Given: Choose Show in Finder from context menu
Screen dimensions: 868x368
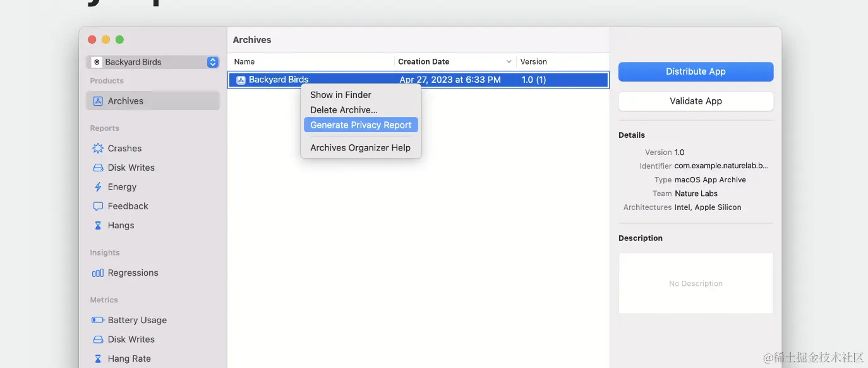Looking at the screenshot, I should (341, 95).
